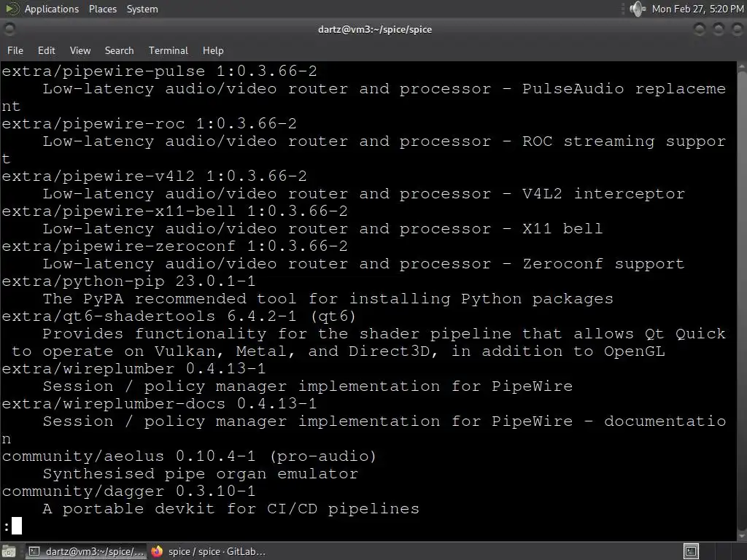The image size is (747, 560).
Task: Open the terminal File menu
Action: [15, 50]
